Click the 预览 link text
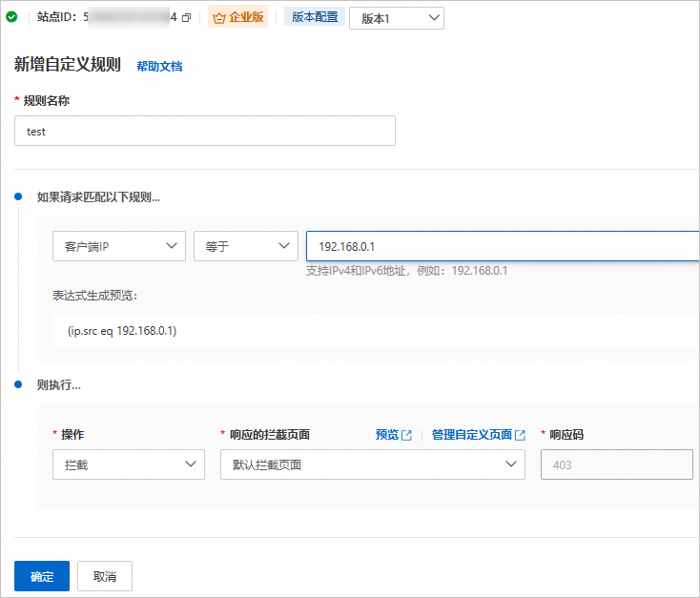The image size is (700, 598). tap(387, 435)
